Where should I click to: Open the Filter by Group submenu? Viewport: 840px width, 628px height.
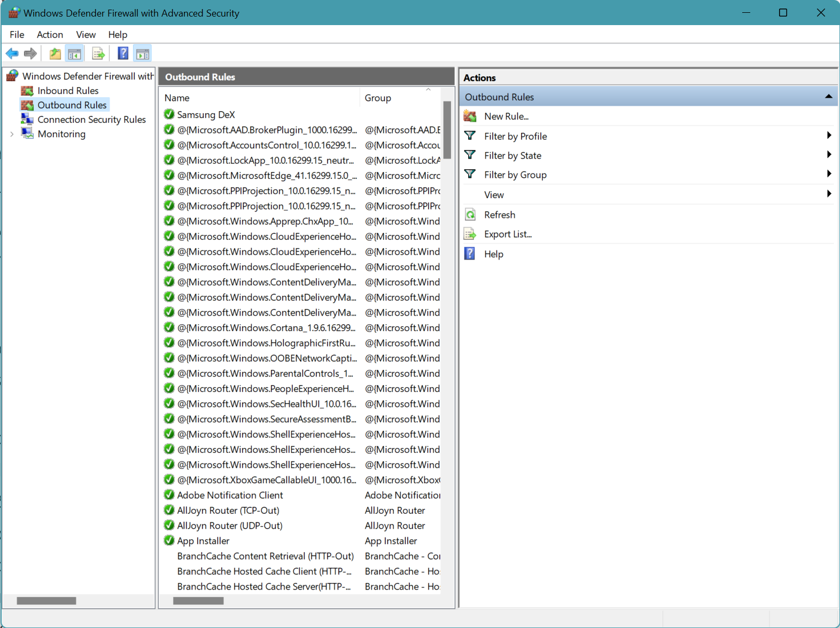tap(829, 174)
